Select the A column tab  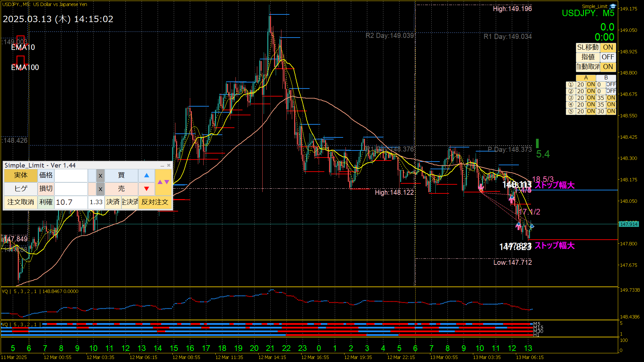pos(586,78)
